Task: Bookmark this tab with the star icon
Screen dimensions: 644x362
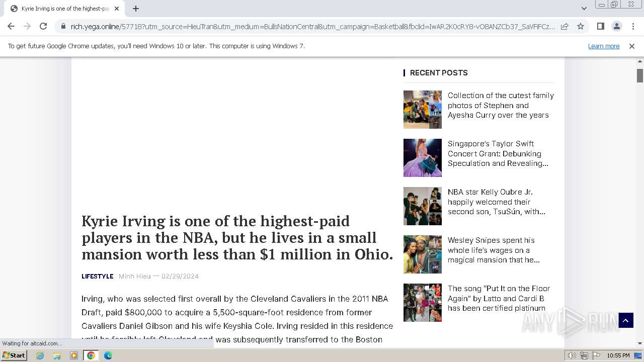Action: tap(581, 26)
